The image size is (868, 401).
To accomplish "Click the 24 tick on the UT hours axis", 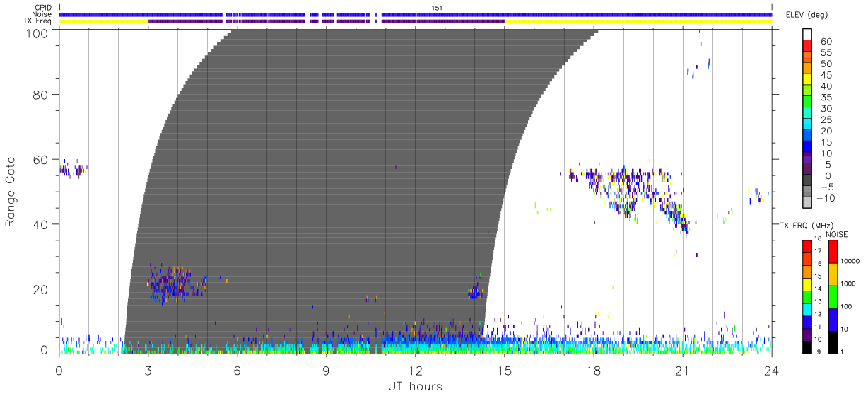I will pos(771,370).
